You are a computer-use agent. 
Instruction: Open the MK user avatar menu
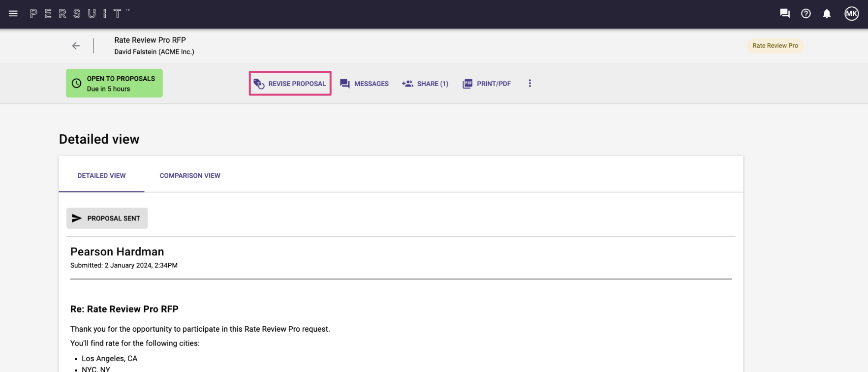click(852, 14)
